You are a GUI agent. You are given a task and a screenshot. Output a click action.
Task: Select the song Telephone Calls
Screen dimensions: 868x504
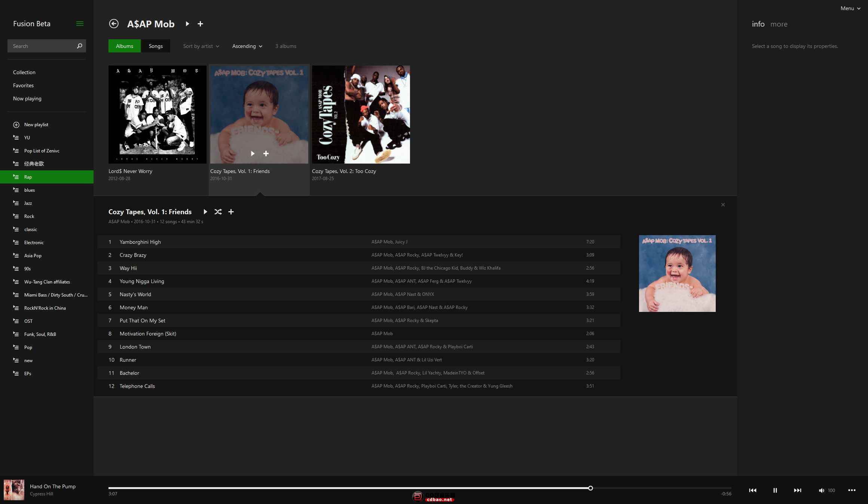tap(359, 386)
